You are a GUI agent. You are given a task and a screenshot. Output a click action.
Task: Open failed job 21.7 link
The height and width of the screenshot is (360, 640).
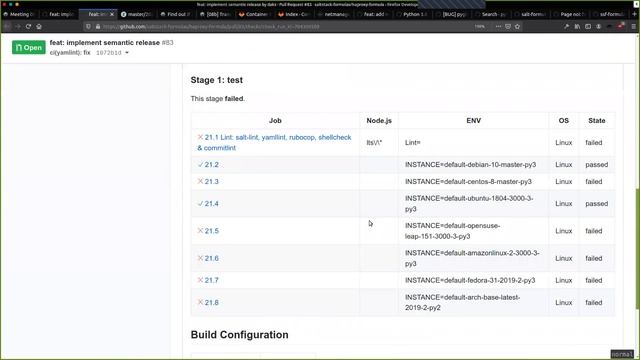211,280
